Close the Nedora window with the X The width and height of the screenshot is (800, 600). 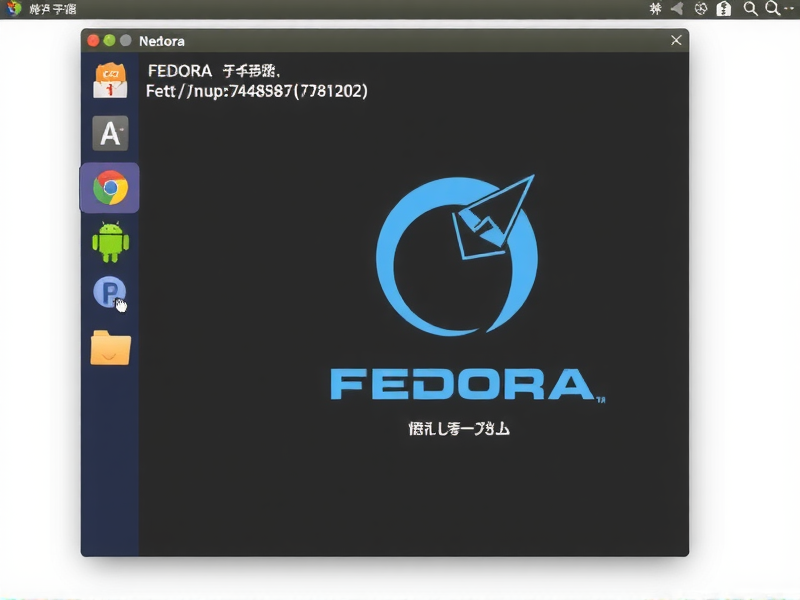[x=675, y=40]
